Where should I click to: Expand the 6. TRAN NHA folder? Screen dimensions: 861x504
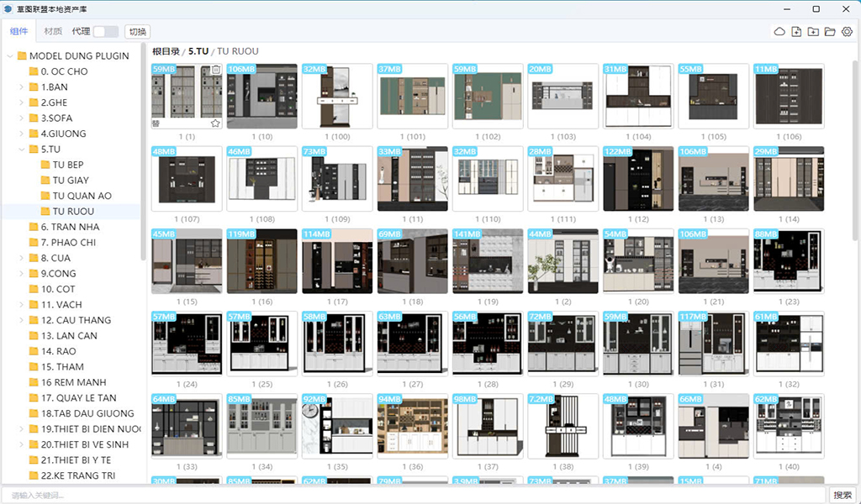click(22, 227)
